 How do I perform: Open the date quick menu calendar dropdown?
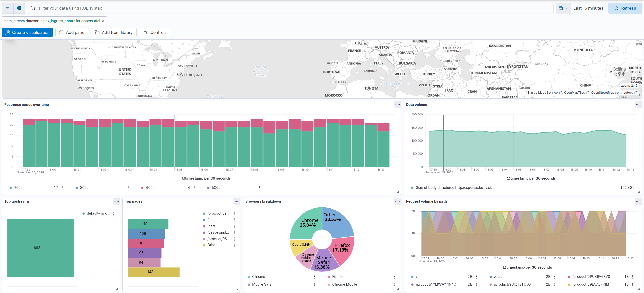[x=563, y=8]
